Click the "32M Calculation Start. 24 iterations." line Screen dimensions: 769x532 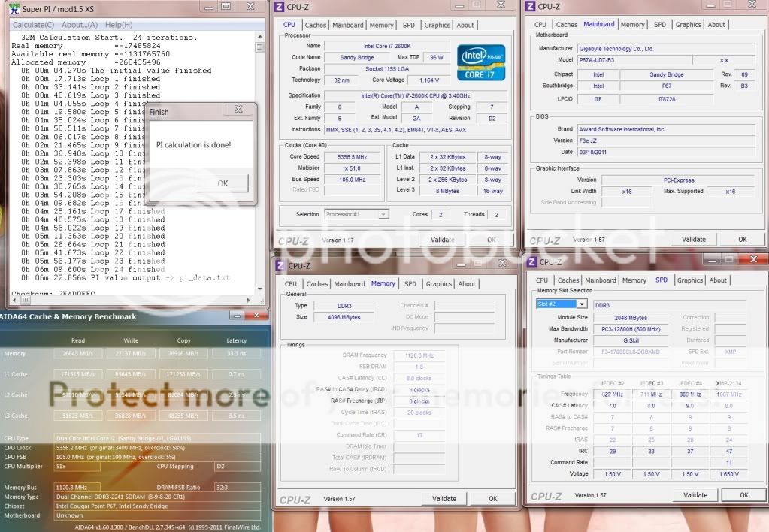click(x=109, y=38)
